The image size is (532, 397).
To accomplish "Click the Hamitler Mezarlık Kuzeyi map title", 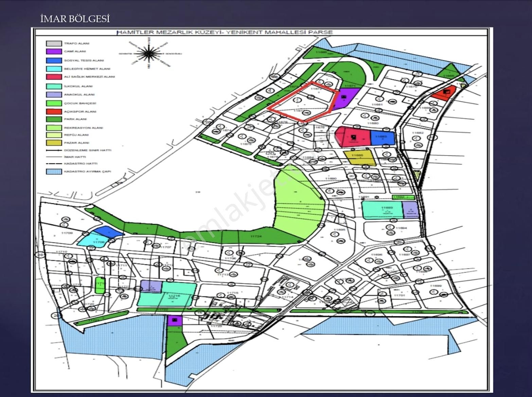I will tap(224, 32).
